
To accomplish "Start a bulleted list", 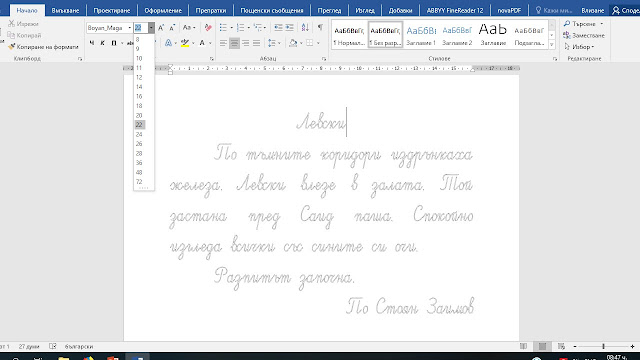I will click(x=223, y=28).
